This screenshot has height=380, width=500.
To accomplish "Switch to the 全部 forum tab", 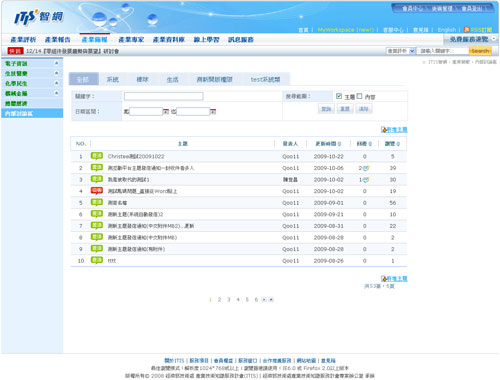I will pyautogui.click(x=83, y=79).
